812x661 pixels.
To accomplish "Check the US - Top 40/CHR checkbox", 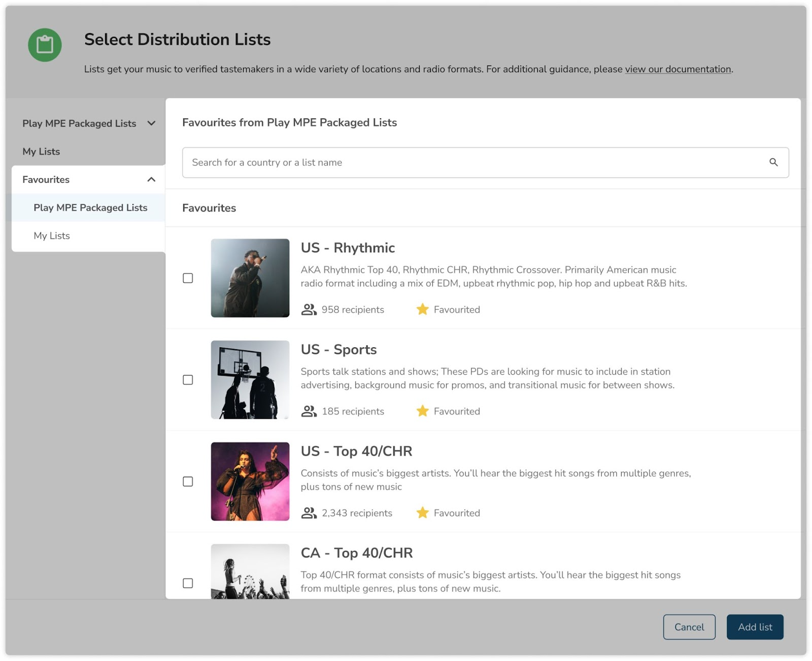I will (x=188, y=481).
